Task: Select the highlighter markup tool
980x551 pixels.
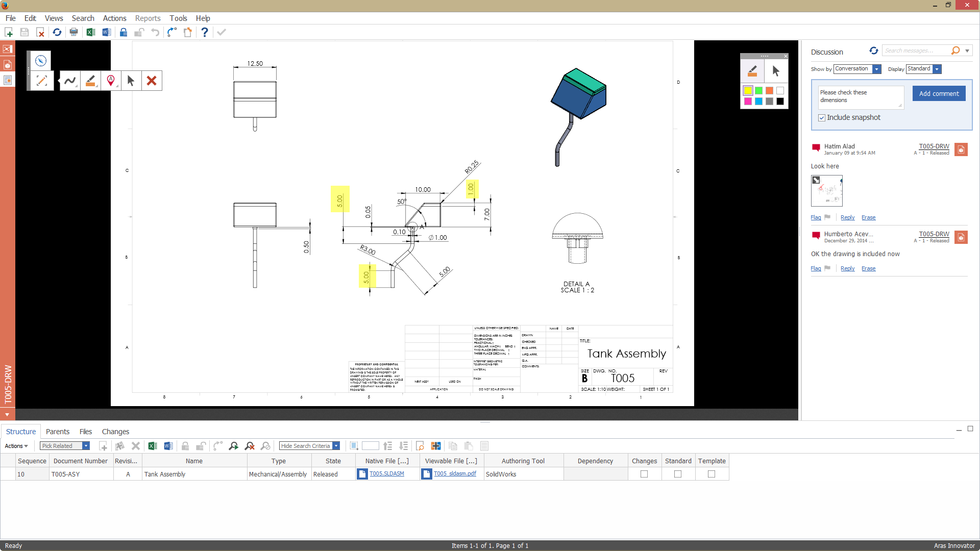Action: (90, 81)
